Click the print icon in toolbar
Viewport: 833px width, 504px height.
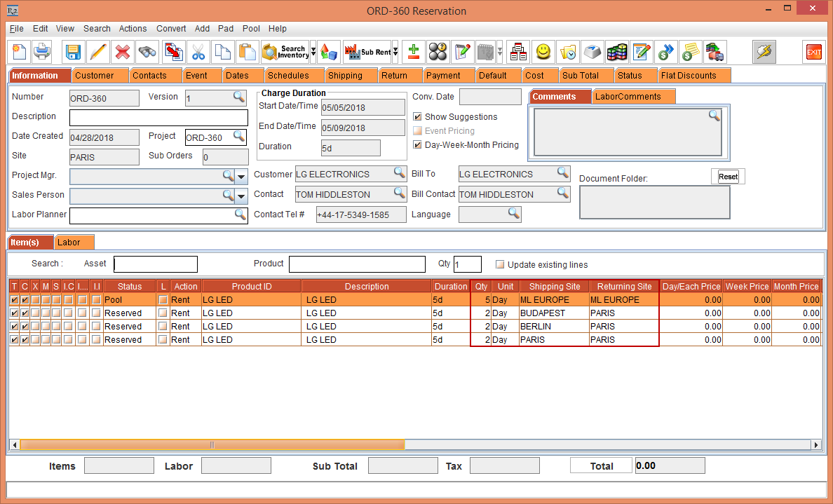tap(43, 52)
